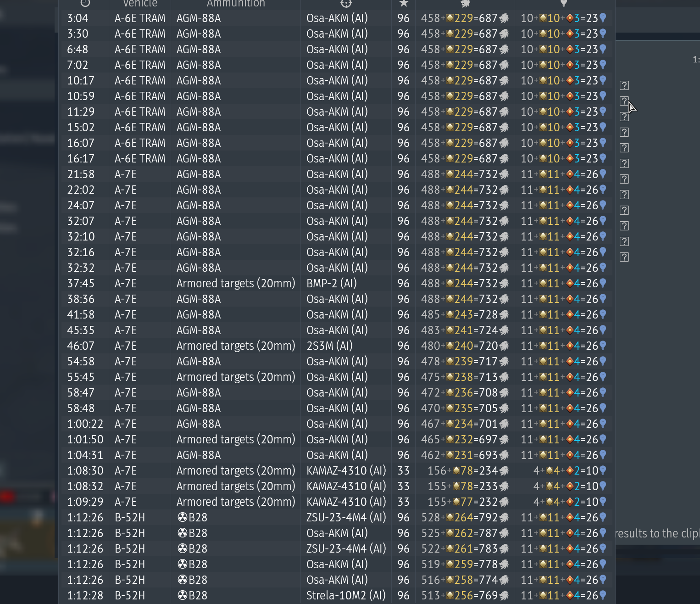Click the 472+236=708 reward cell
The width and height of the screenshot is (700, 604).
click(465, 393)
